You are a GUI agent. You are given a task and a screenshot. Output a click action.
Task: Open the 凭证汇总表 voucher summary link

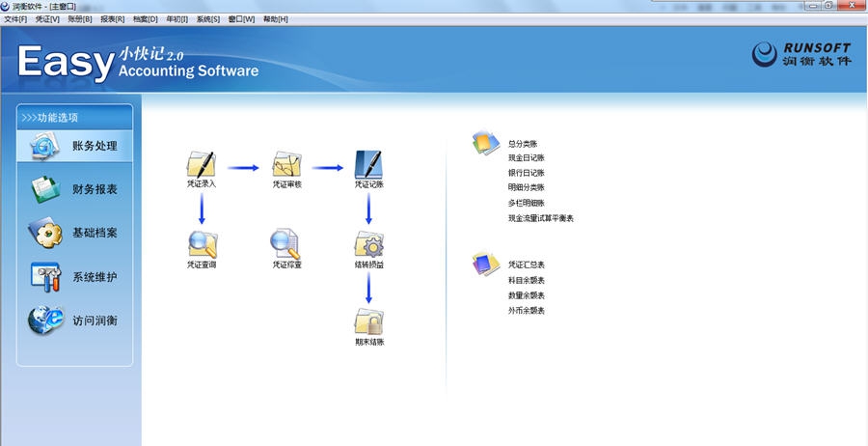coord(527,265)
